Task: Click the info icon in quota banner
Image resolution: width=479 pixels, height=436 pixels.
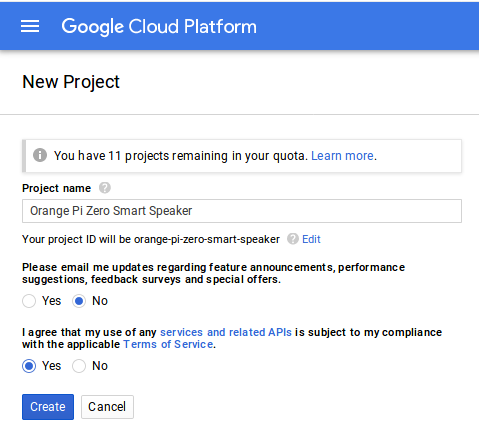Action: click(x=40, y=155)
